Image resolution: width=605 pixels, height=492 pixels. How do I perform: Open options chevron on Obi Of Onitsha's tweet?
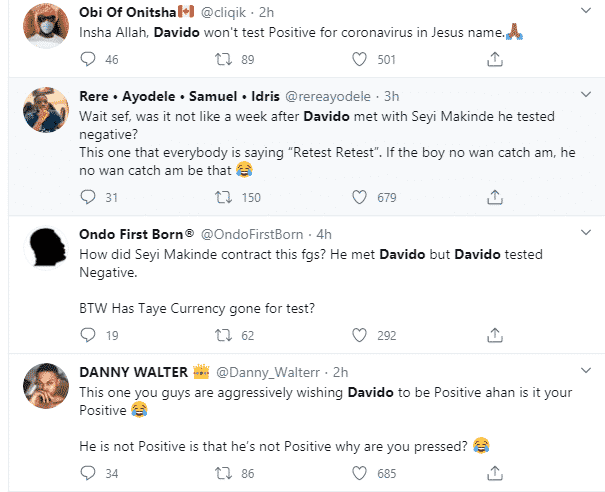(586, 11)
